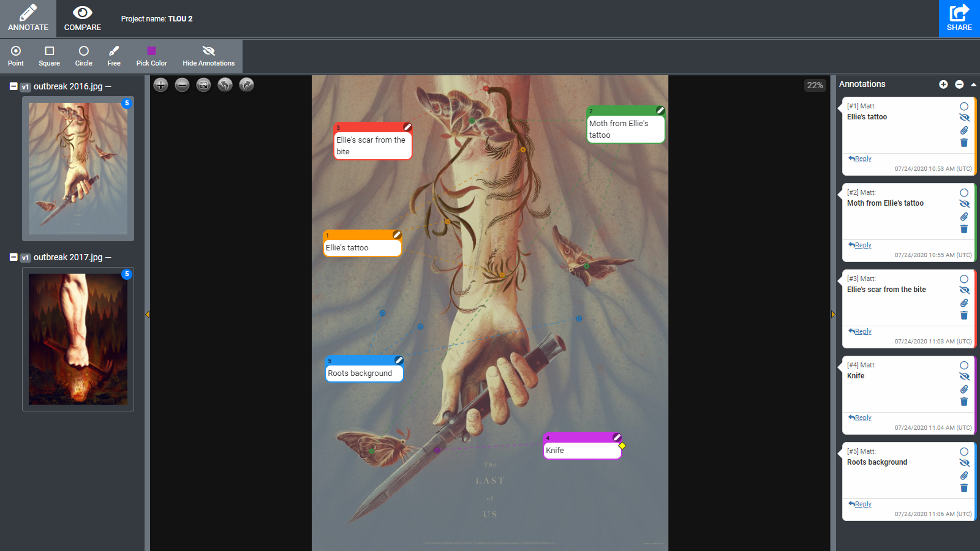
Task: Attach a file to annotation #1
Action: click(964, 130)
